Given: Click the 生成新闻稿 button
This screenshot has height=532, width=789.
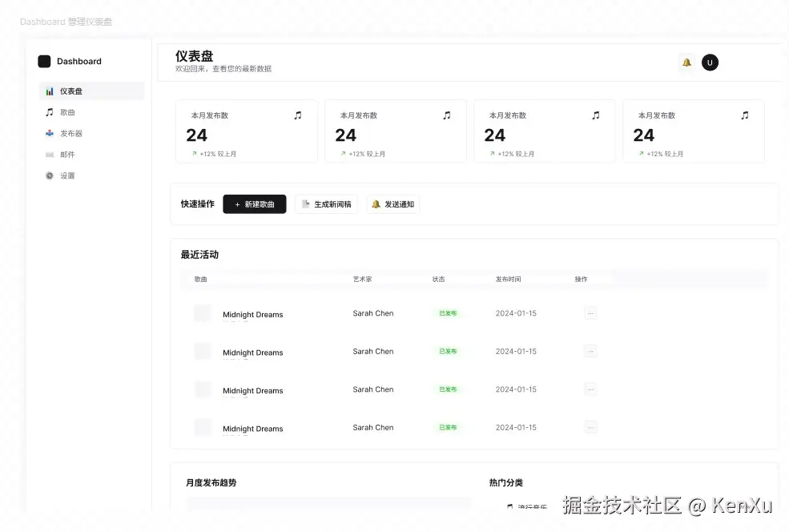Looking at the screenshot, I should [327, 204].
